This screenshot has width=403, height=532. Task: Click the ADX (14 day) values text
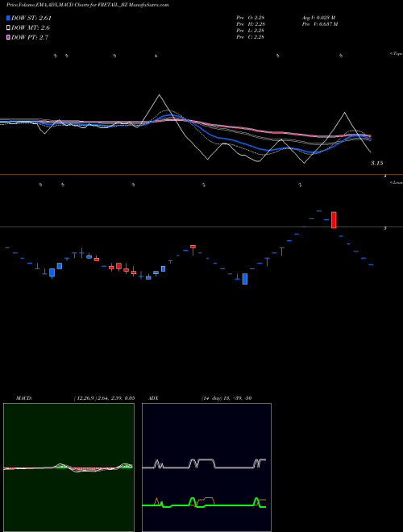coord(226,398)
